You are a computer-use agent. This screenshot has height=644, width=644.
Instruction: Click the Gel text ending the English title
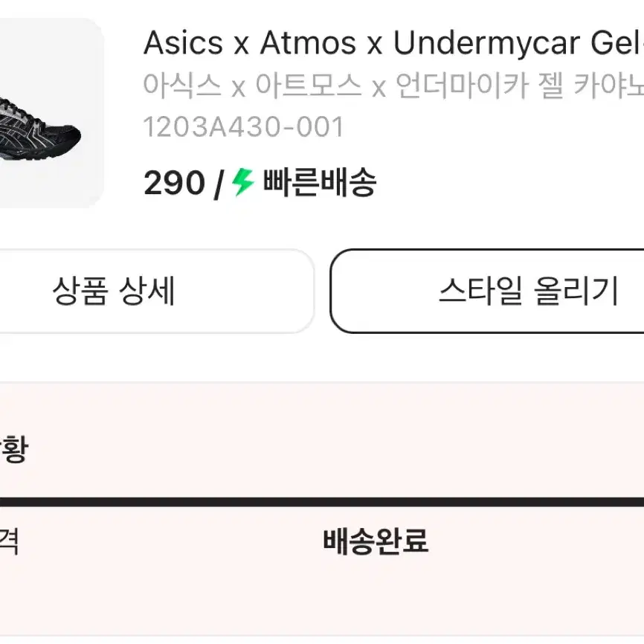(617, 42)
